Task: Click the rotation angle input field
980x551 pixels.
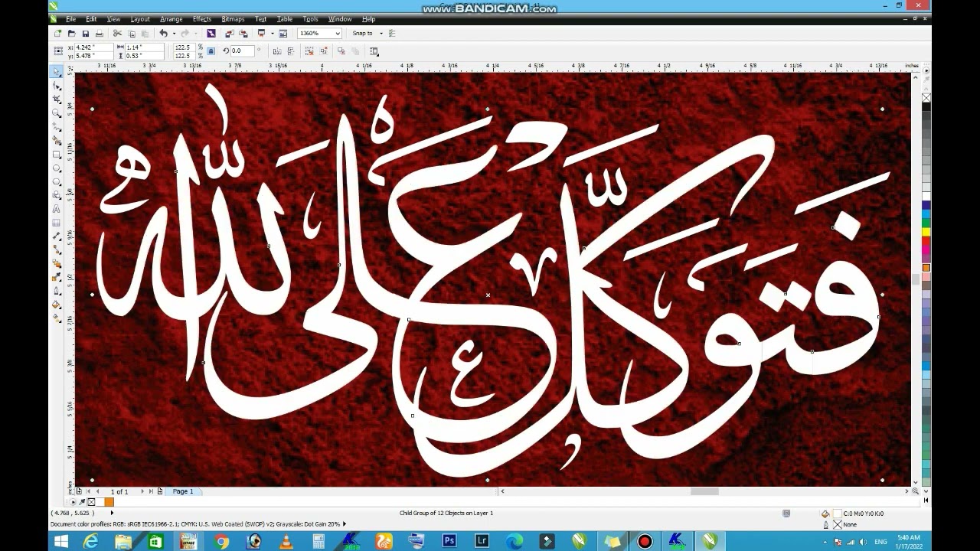Action: click(x=243, y=51)
